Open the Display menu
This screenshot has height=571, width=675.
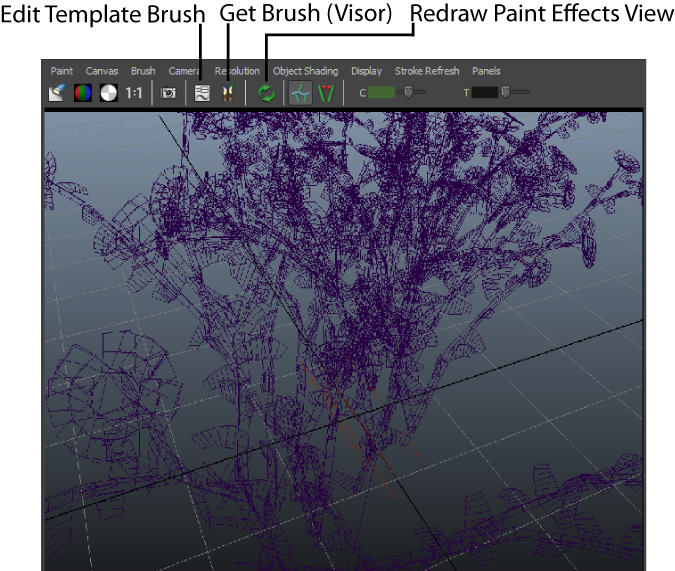pos(366,71)
